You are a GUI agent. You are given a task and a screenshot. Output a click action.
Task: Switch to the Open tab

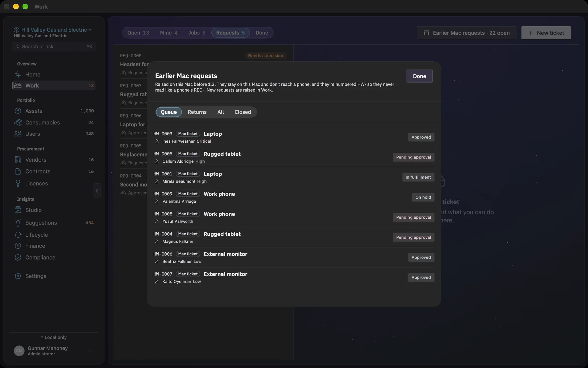[x=138, y=33]
